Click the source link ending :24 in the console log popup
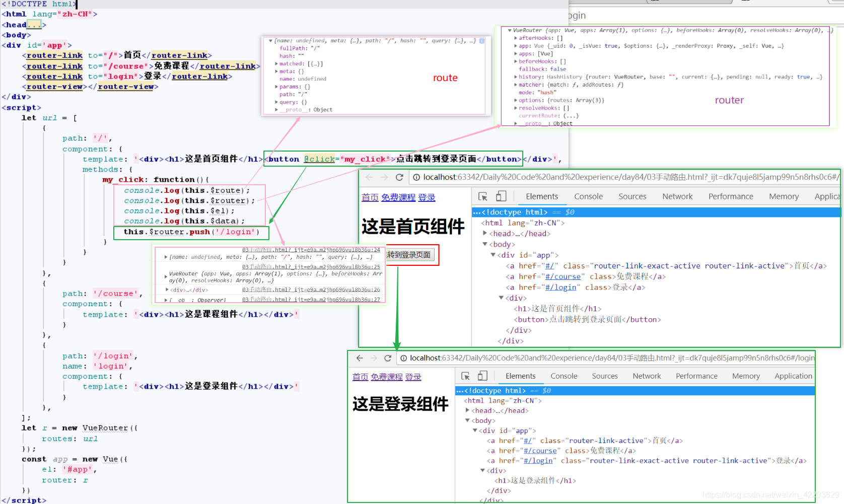Screen dimensions: 844x504 point(311,250)
